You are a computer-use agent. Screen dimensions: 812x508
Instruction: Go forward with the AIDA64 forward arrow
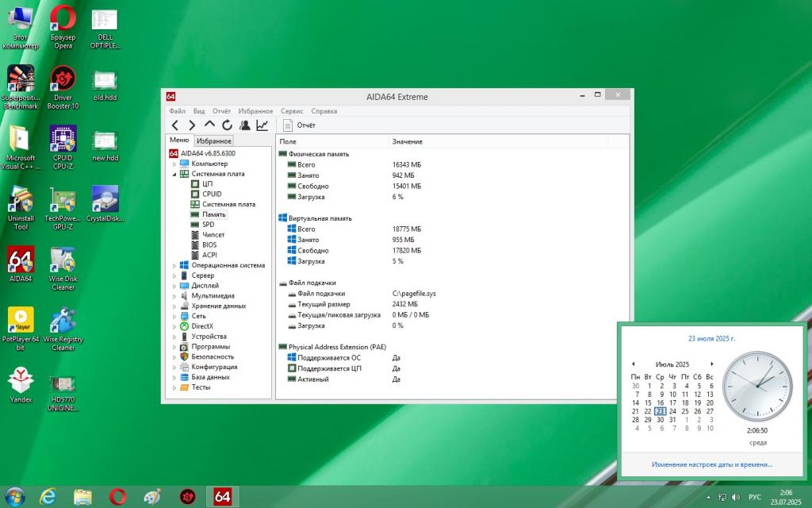point(192,125)
